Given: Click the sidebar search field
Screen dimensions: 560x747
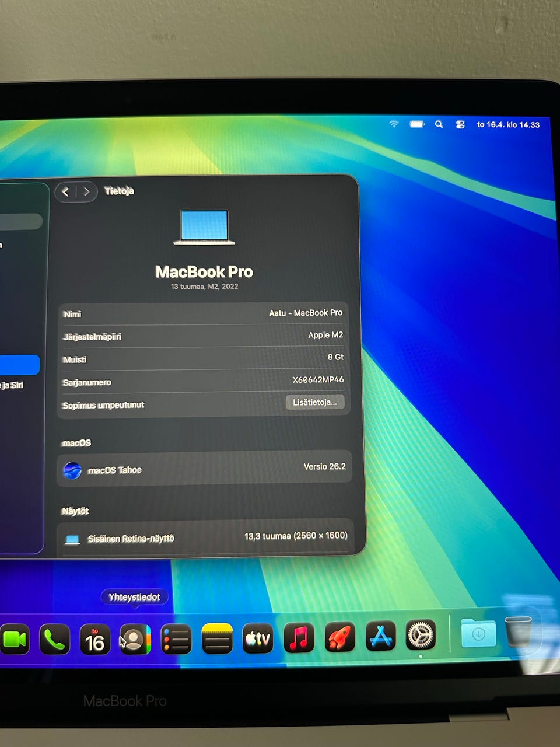Looking at the screenshot, I should 20,221.
